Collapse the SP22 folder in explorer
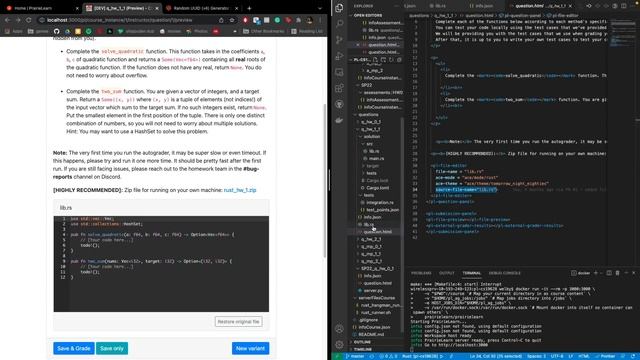Image resolution: width=640 pixels, height=360 pixels. (x=366, y=85)
